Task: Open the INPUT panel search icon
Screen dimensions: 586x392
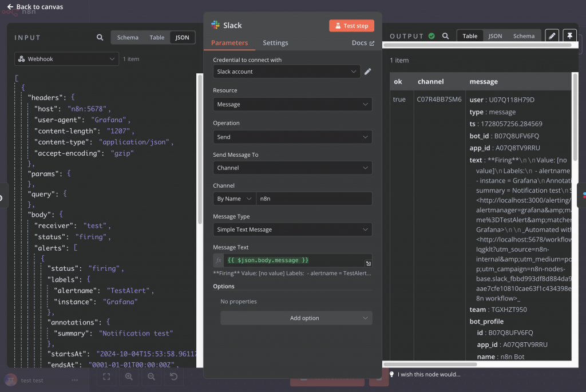Action: coord(100,37)
